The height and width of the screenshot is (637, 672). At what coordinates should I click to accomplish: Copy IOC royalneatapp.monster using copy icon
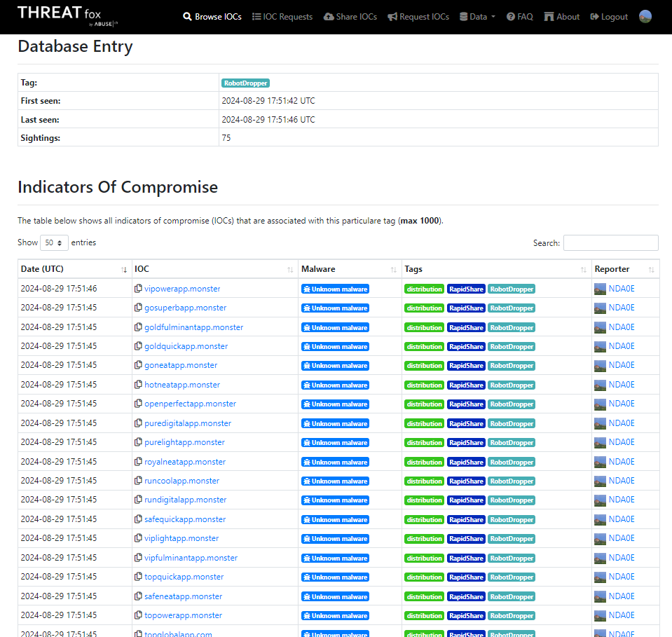click(x=138, y=462)
